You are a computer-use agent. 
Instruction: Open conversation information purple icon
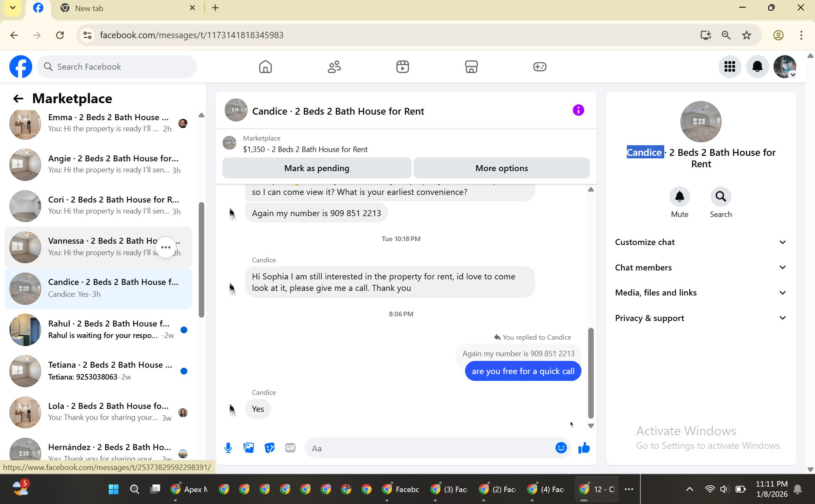coord(578,110)
